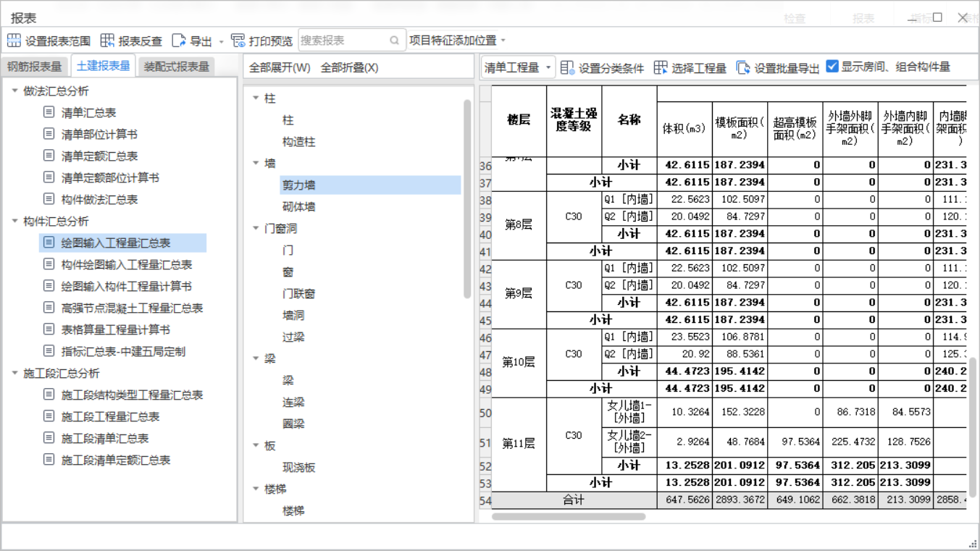
Task: Click 全部折叠(X) button
Action: [x=349, y=67]
